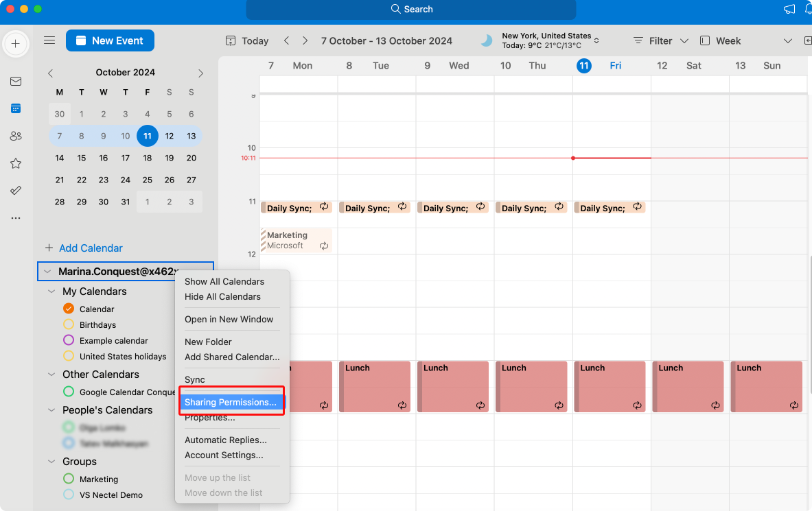Open Sharing Permissions... menu item
Screen dimensions: 812x511
[x=231, y=402]
